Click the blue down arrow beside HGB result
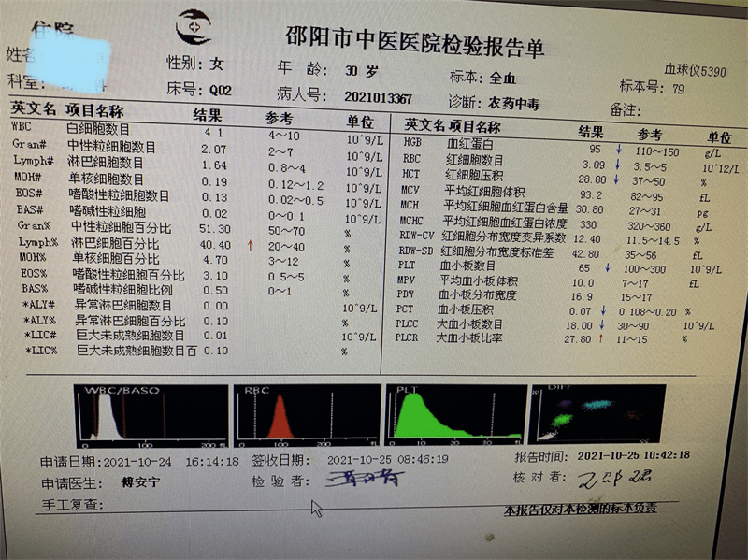This screenshot has width=748, height=560. (x=618, y=148)
